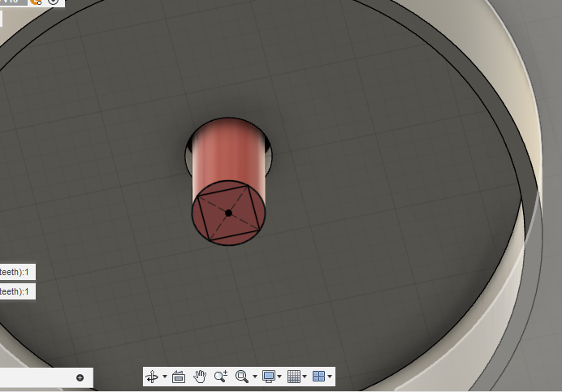Select the Zoom plus/minus tool
The width and height of the screenshot is (562, 392).
point(221,377)
